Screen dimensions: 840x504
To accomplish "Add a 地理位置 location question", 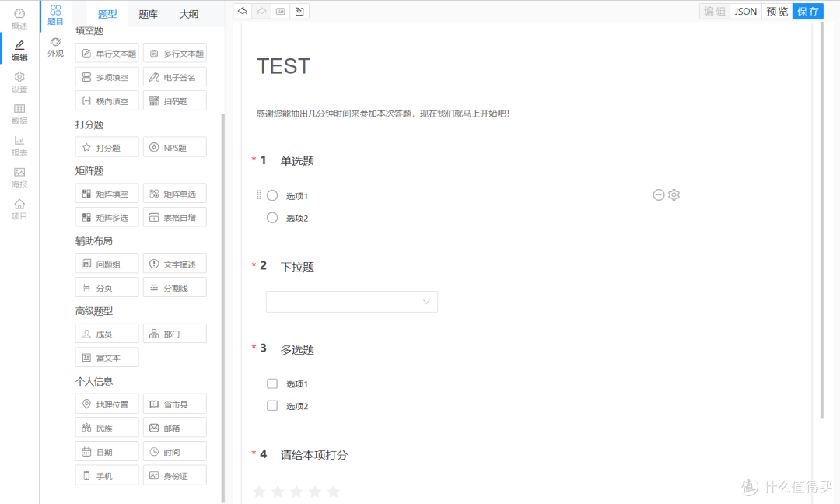I will click(x=107, y=404).
